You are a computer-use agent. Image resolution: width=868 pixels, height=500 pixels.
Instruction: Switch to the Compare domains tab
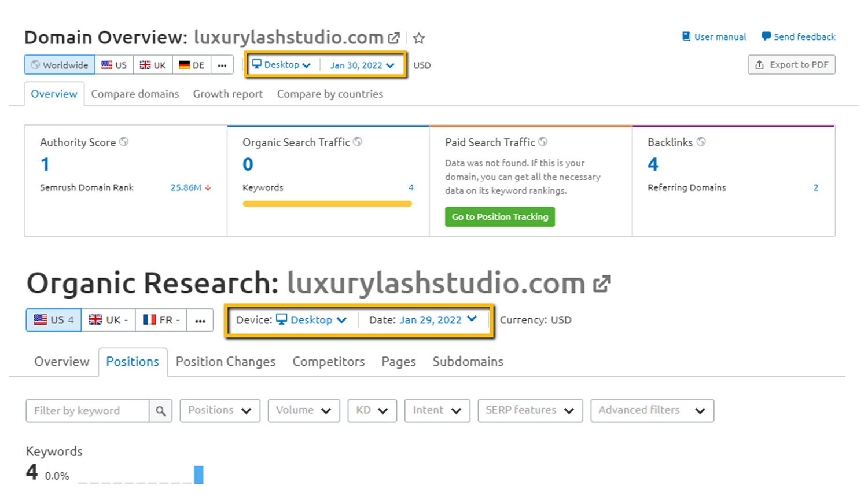pyautogui.click(x=135, y=94)
